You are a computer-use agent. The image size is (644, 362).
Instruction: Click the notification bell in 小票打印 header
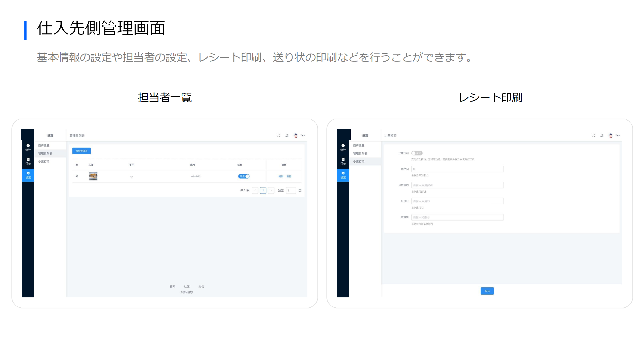(601, 135)
